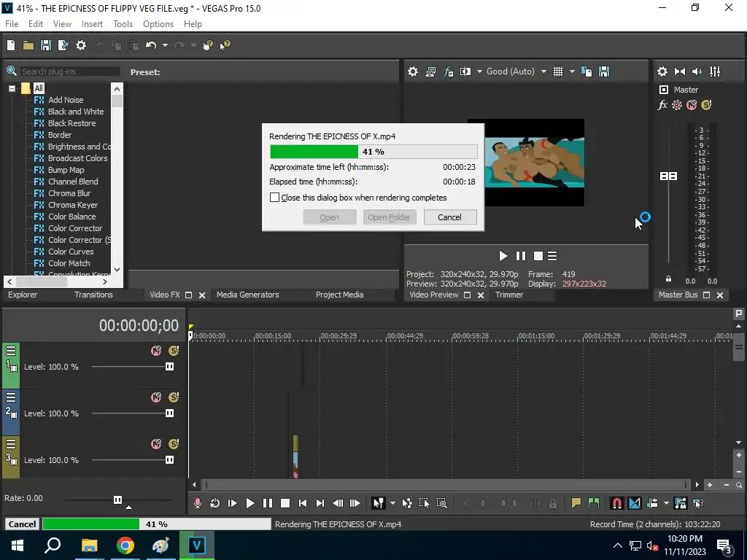The height and width of the screenshot is (560, 747).
Task: Select the Chroma Keyer effect
Action: (x=73, y=205)
